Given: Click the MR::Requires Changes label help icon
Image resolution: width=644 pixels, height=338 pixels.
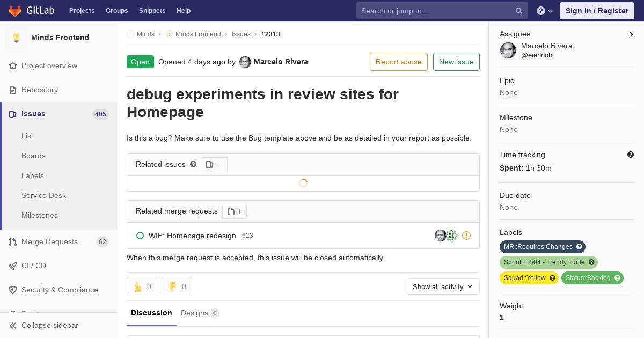Looking at the screenshot, I should 579,247.
